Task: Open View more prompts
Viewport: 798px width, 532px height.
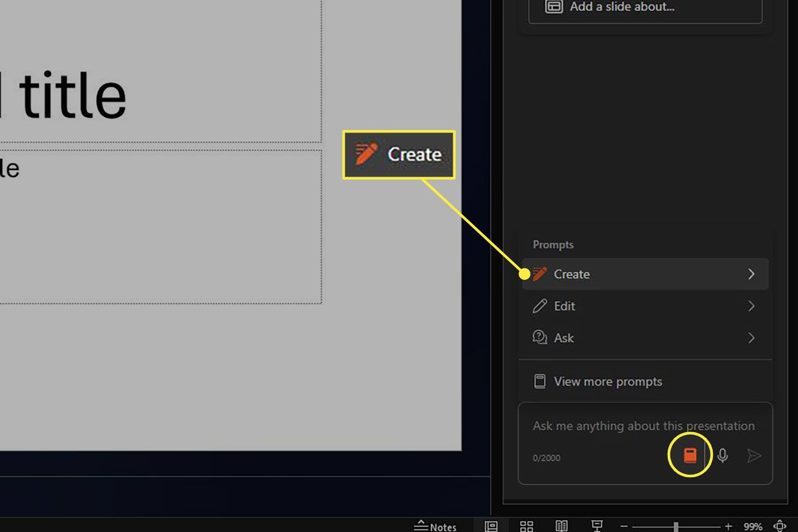Action: pos(608,381)
